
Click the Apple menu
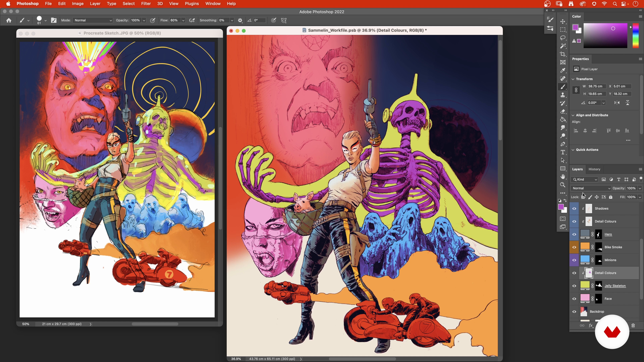coord(8,4)
